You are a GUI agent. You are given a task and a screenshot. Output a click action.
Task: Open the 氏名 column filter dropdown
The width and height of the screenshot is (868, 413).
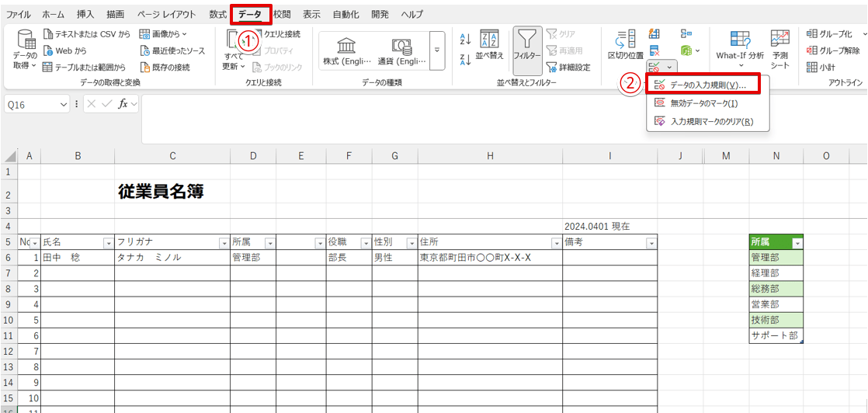[108, 243]
